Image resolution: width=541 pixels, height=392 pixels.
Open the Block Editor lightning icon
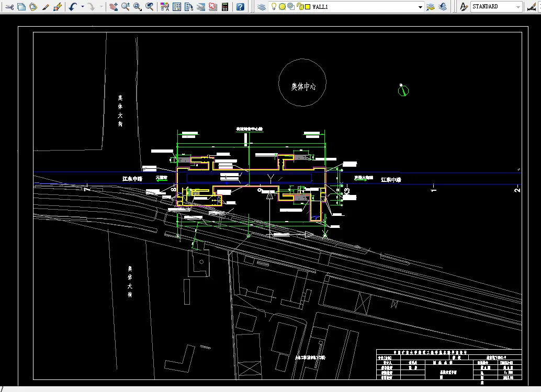(58, 7)
